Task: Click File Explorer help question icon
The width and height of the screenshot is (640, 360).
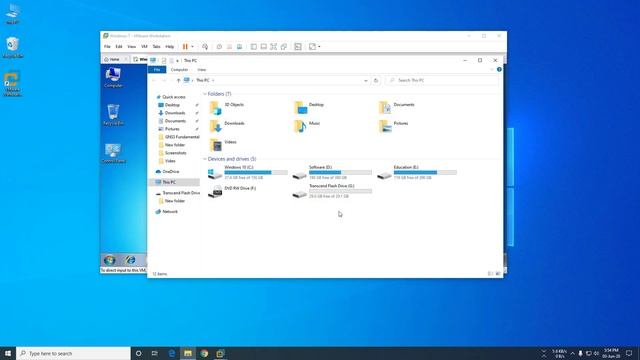Action: click(499, 70)
